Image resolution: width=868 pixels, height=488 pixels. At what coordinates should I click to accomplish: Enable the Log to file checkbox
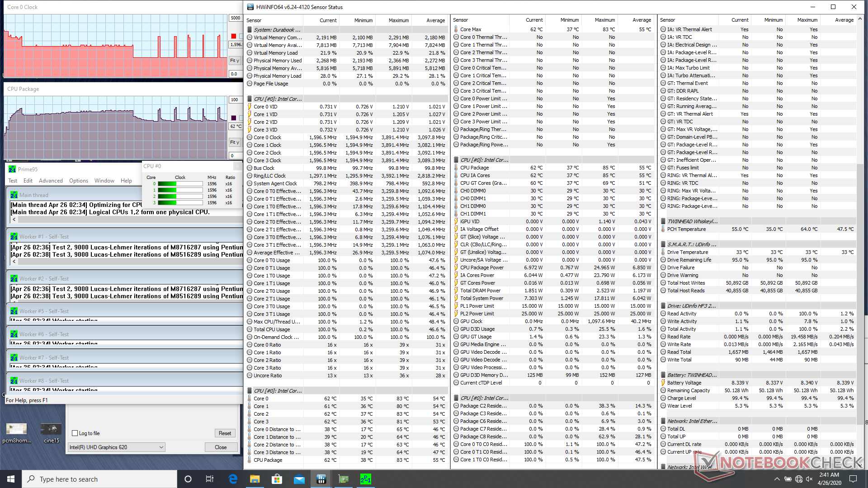coord(75,433)
